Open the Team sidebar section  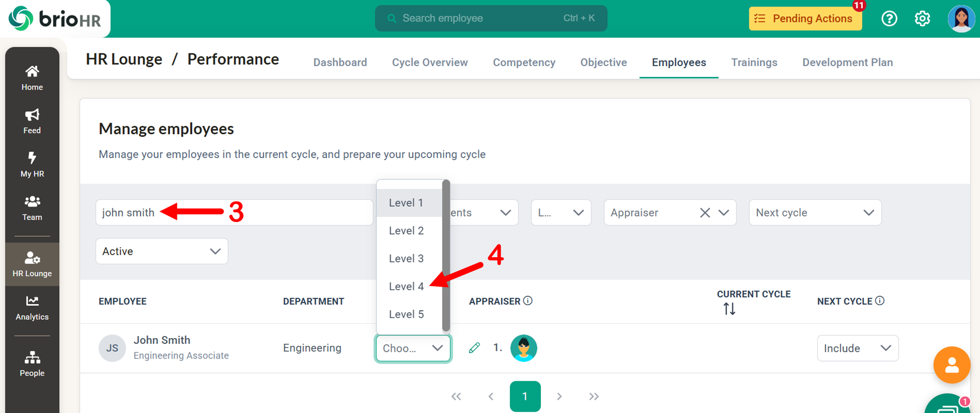coord(32,208)
